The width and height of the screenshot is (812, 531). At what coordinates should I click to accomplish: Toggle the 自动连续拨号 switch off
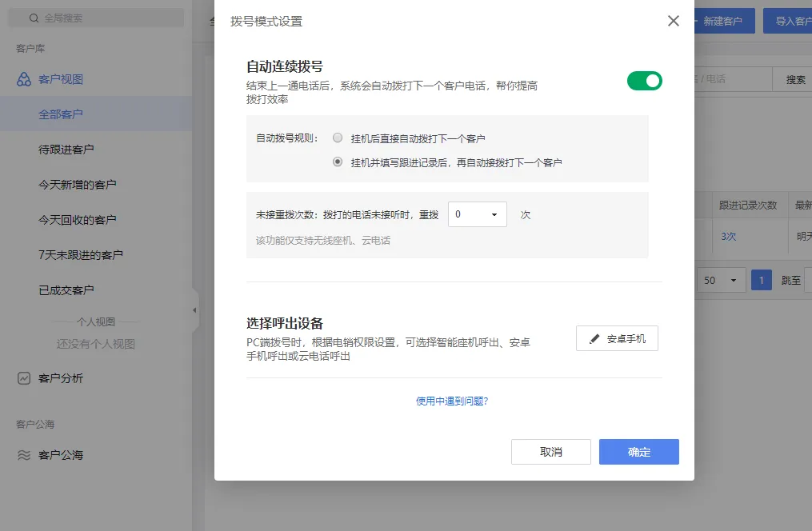pyautogui.click(x=644, y=81)
